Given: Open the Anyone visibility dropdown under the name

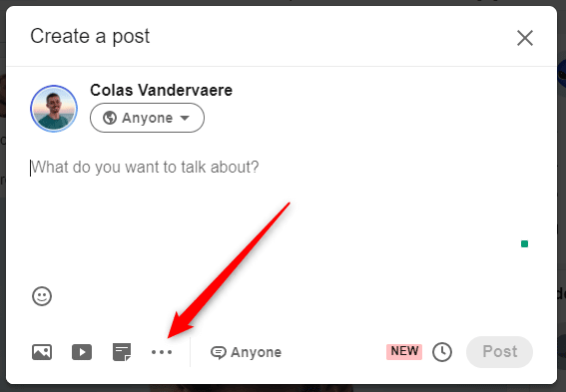Looking at the screenshot, I should pos(147,118).
